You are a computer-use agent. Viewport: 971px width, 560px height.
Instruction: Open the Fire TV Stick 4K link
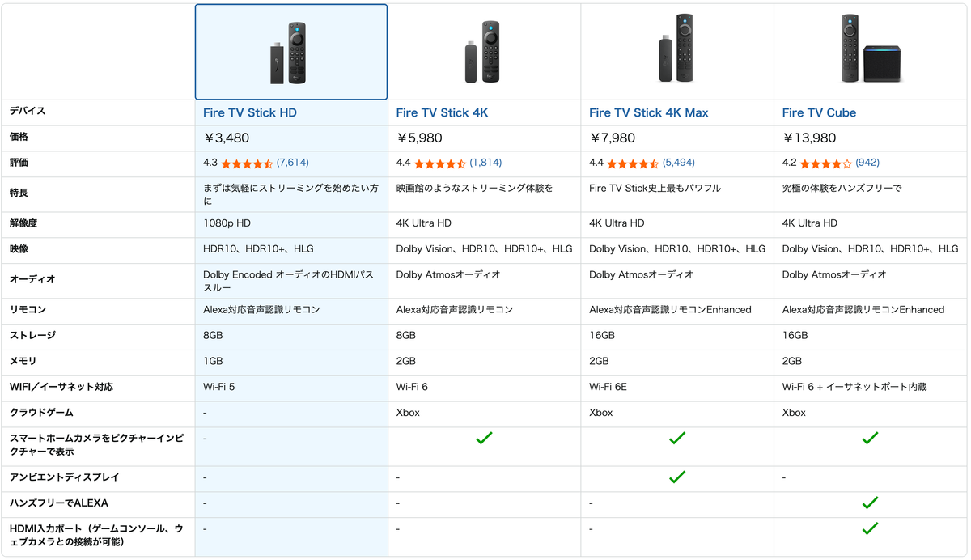point(442,112)
